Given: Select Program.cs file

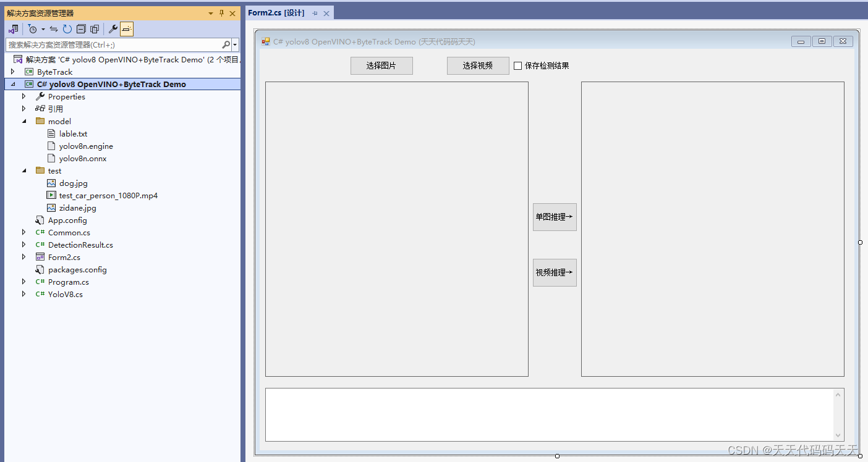Looking at the screenshot, I should pyautogui.click(x=69, y=282).
